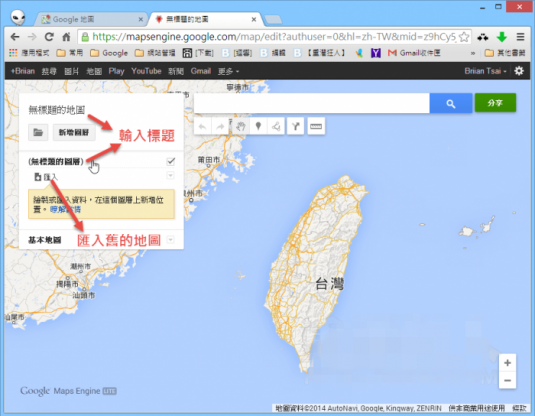
Task: Click the green download arrow extension
Action: click(x=502, y=37)
